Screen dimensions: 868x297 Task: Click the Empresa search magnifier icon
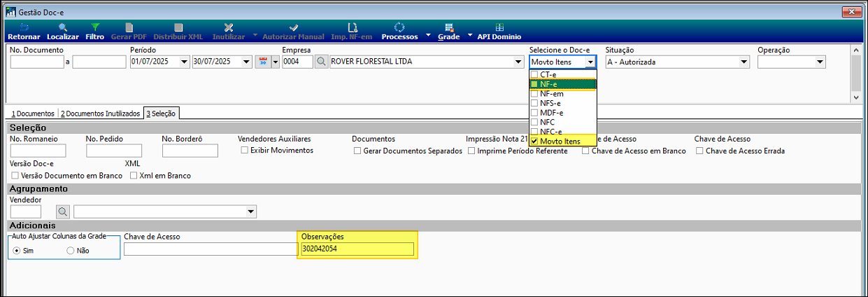(x=321, y=62)
